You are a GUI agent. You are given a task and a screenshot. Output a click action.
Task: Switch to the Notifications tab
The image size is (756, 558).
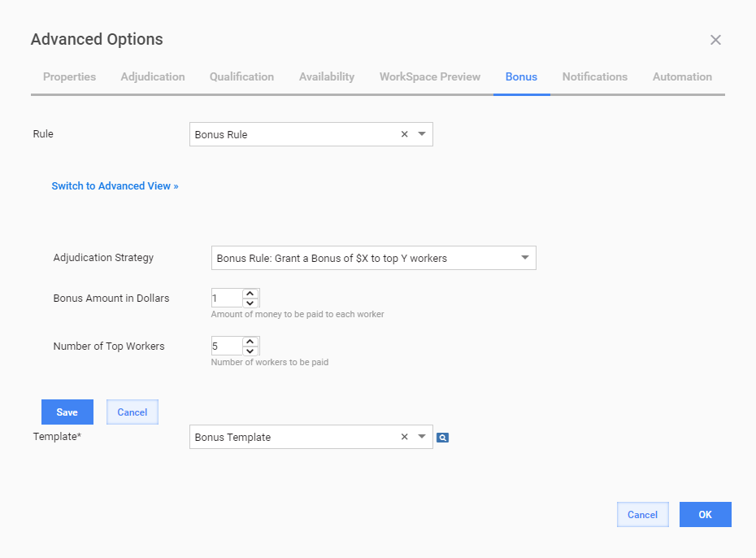coord(595,76)
